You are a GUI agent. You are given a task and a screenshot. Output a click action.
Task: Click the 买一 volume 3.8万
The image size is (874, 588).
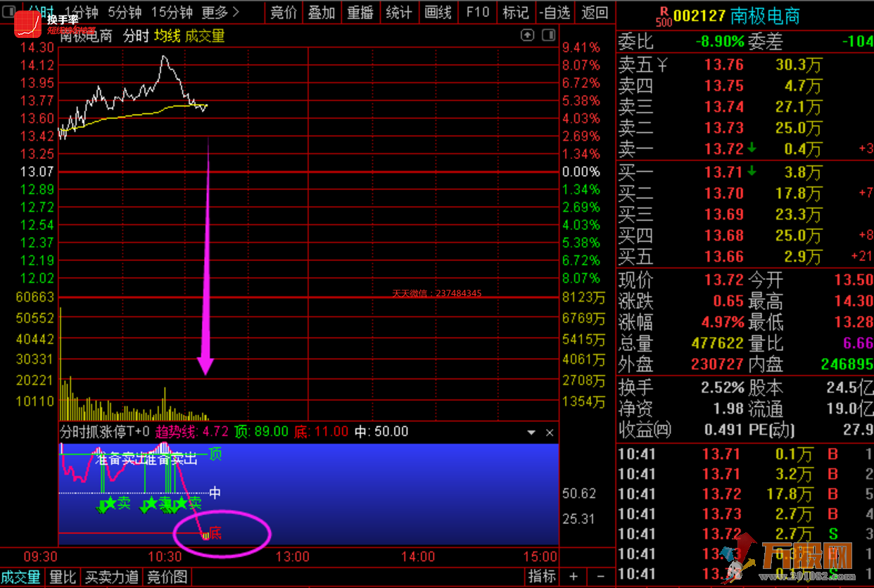click(x=803, y=172)
